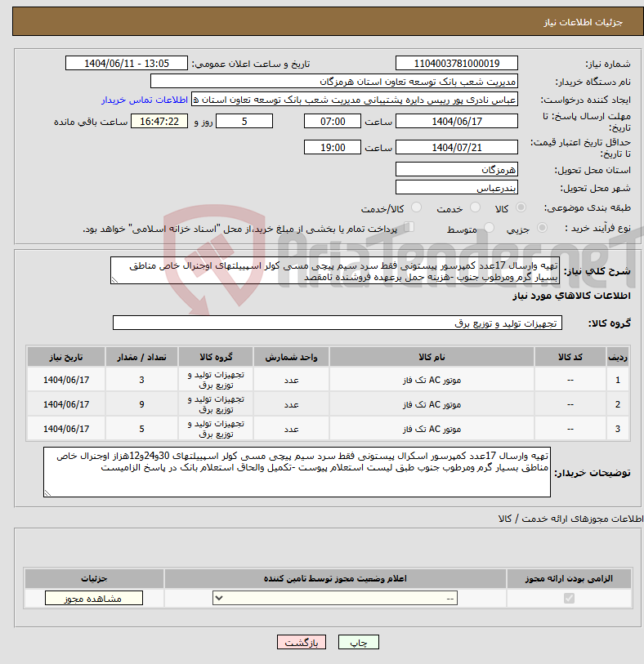
Task: Click the price validity date 1404/07/21 field
Action: click(456, 147)
